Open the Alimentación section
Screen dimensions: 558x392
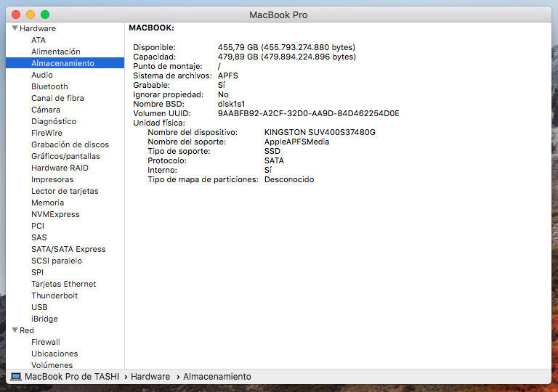56,52
